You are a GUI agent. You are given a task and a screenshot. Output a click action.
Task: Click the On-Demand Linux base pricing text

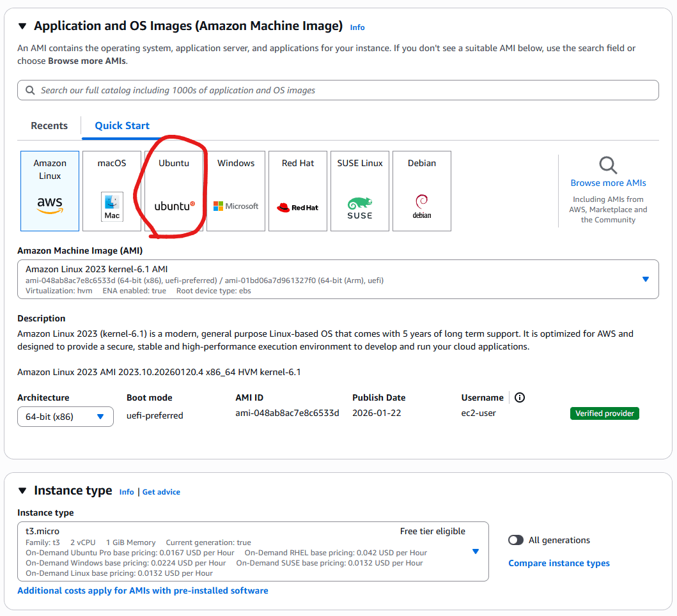coord(119,573)
